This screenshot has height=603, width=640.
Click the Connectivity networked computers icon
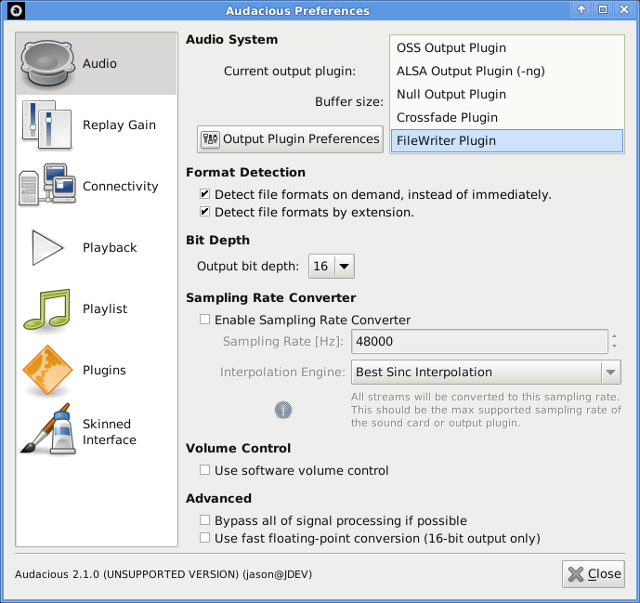coord(47,185)
